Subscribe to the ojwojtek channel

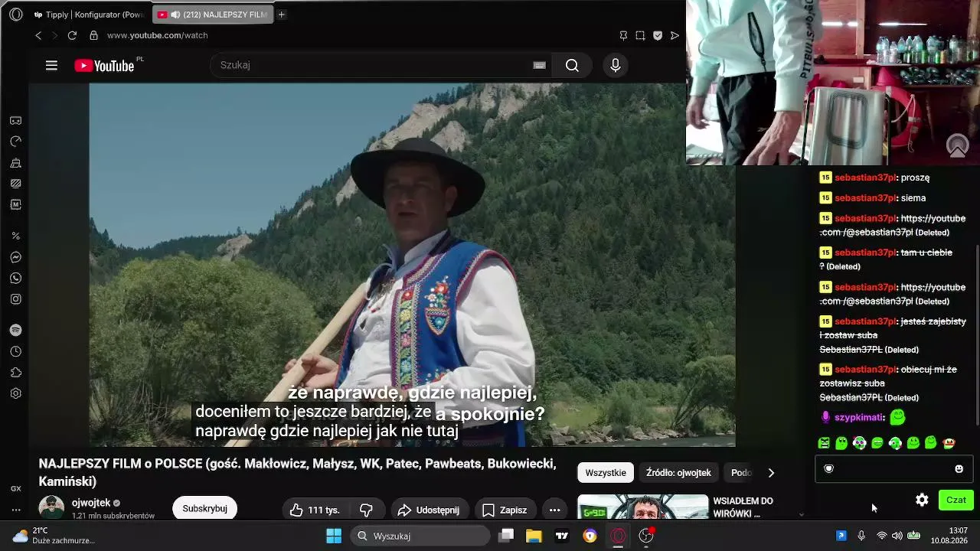click(204, 509)
